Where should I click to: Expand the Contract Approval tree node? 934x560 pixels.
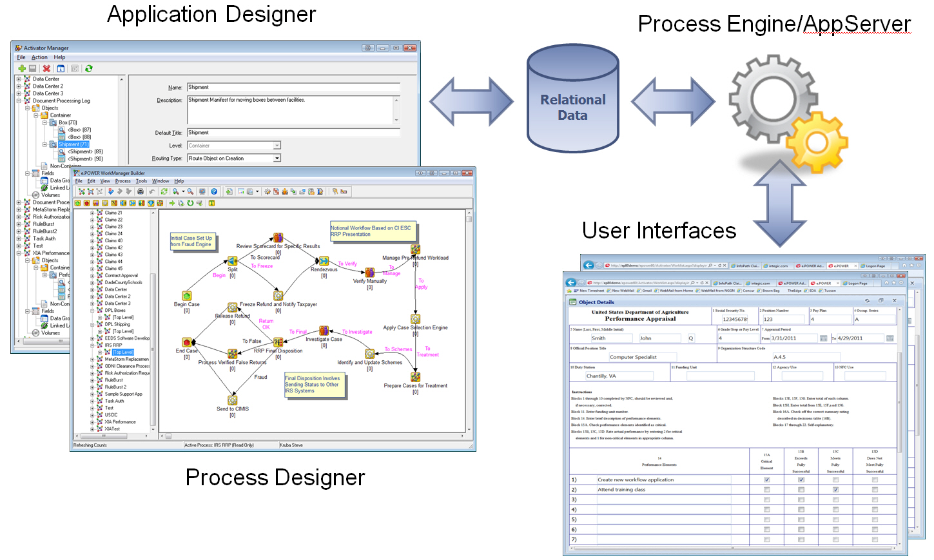tap(92, 276)
